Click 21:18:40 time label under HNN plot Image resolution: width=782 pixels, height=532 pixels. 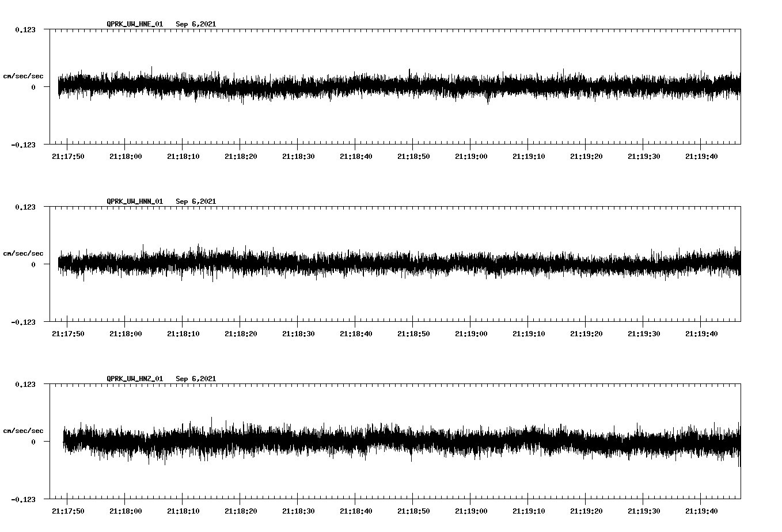coord(356,334)
